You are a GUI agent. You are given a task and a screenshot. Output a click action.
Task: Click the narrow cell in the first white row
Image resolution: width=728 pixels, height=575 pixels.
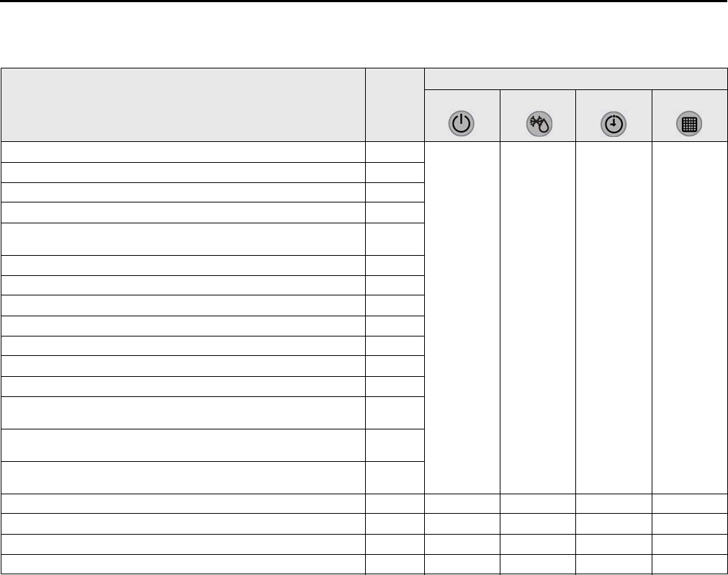395,152
